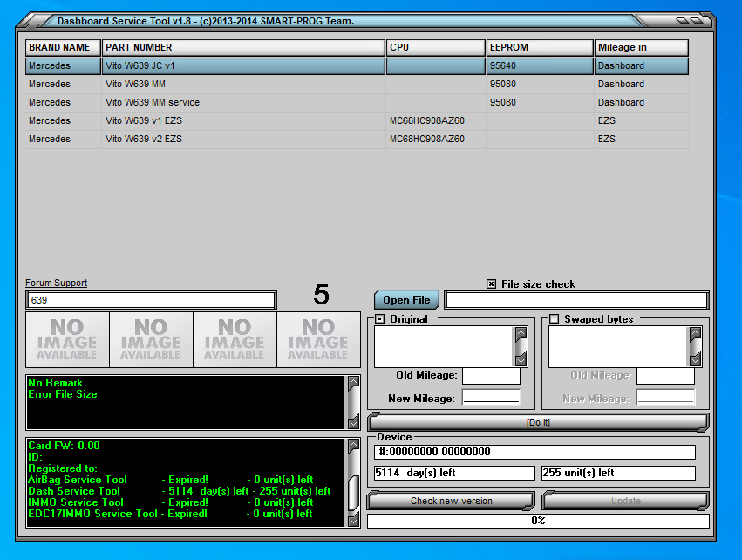This screenshot has width=742, height=560.
Task: Click the Swaped bytes data text area
Action: pos(618,347)
